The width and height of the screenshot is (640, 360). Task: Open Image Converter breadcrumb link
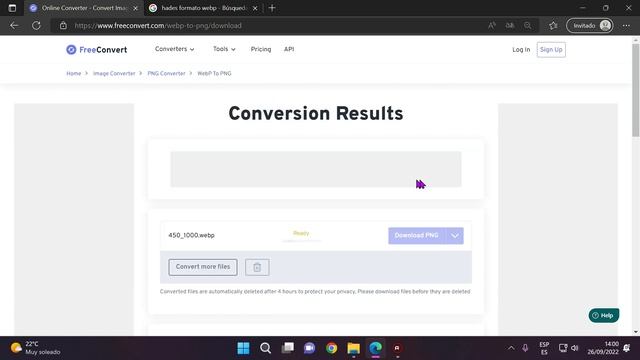click(x=114, y=73)
